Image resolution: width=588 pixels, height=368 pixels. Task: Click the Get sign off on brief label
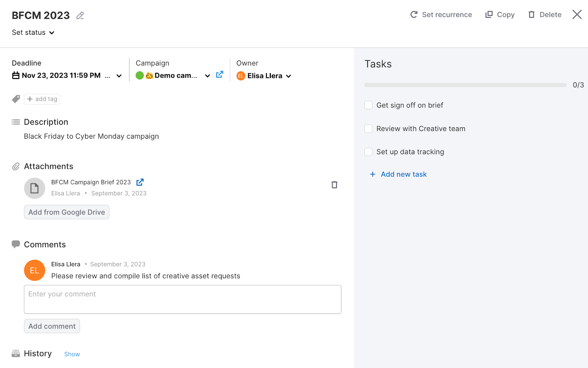pyautogui.click(x=410, y=105)
